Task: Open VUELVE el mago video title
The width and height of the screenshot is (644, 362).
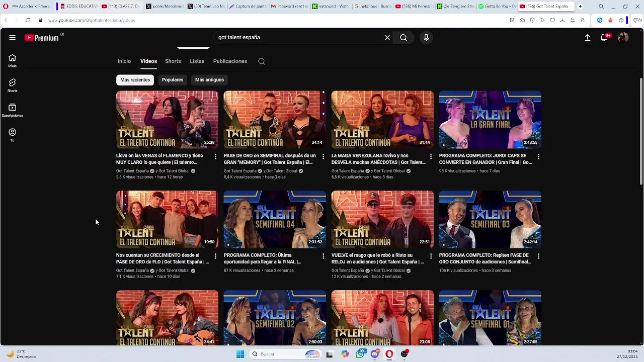Action: (378, 258)
